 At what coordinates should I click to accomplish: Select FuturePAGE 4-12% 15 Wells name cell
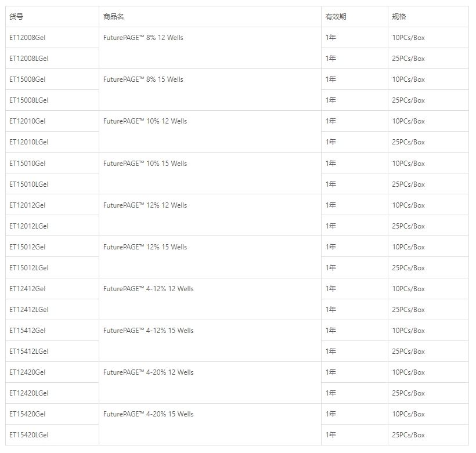coord(149,331)
